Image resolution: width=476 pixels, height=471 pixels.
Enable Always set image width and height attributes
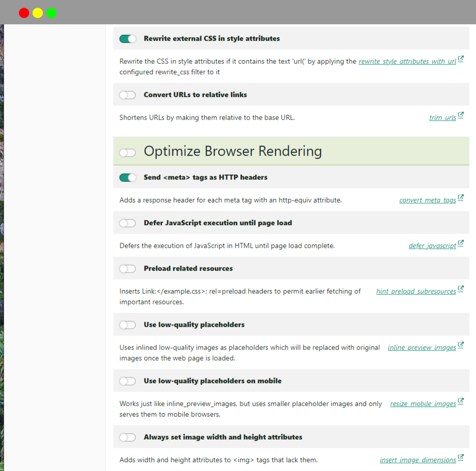pyautogui.click(x=128, y=437)
